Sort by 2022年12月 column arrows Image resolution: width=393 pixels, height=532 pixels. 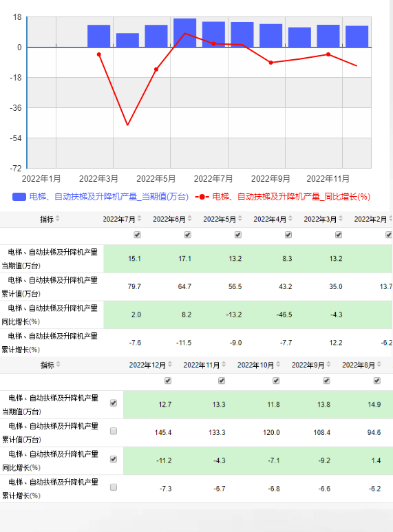tap(170, 364)
